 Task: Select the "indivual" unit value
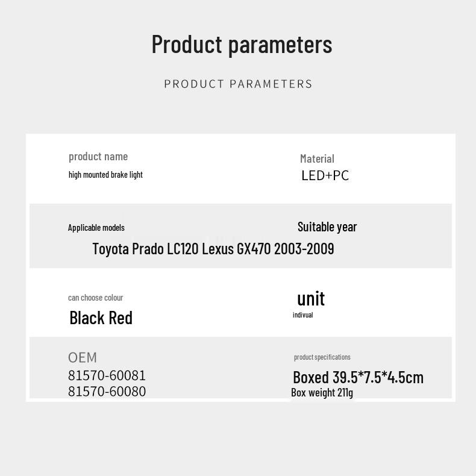point(302,315)
